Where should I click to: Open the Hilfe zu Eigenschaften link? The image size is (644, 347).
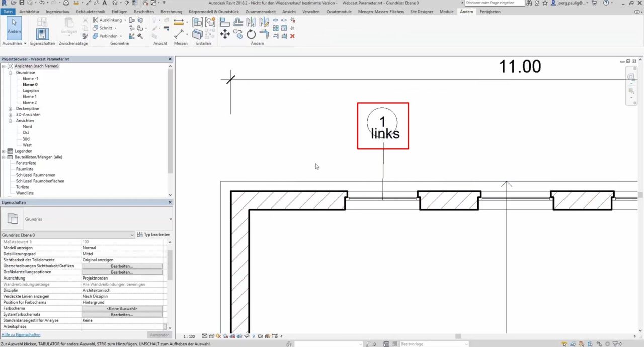(21, 334)
